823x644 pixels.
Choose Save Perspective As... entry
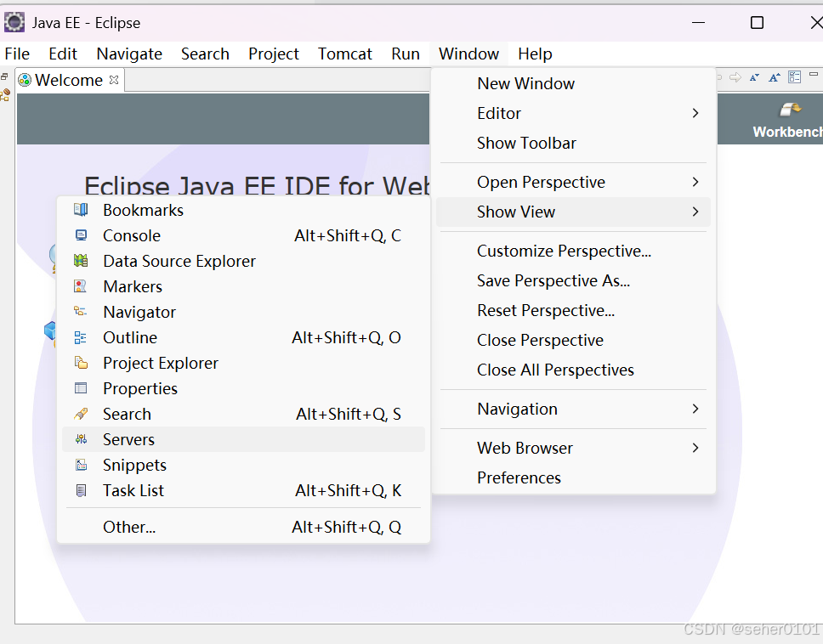[573, 281]
